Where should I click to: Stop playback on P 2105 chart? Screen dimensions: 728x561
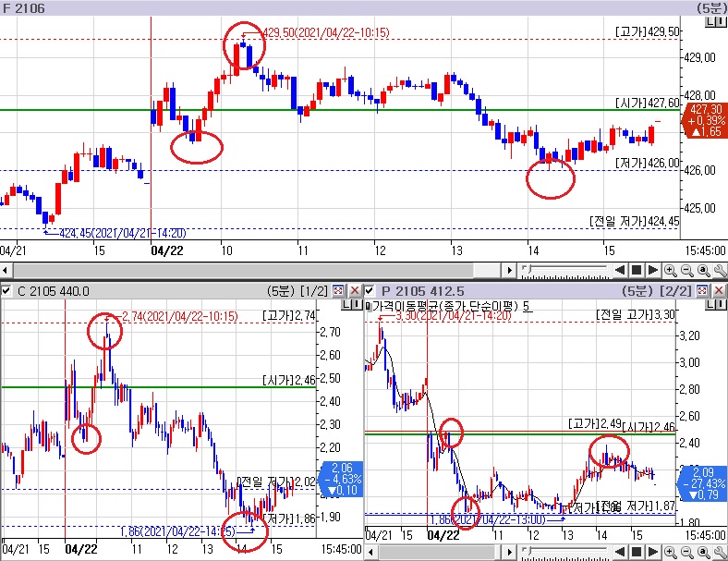[637, 552]
